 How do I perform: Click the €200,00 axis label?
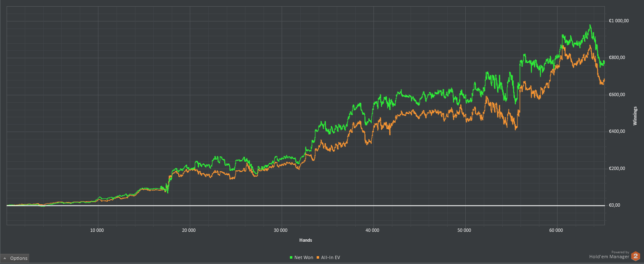617,168
